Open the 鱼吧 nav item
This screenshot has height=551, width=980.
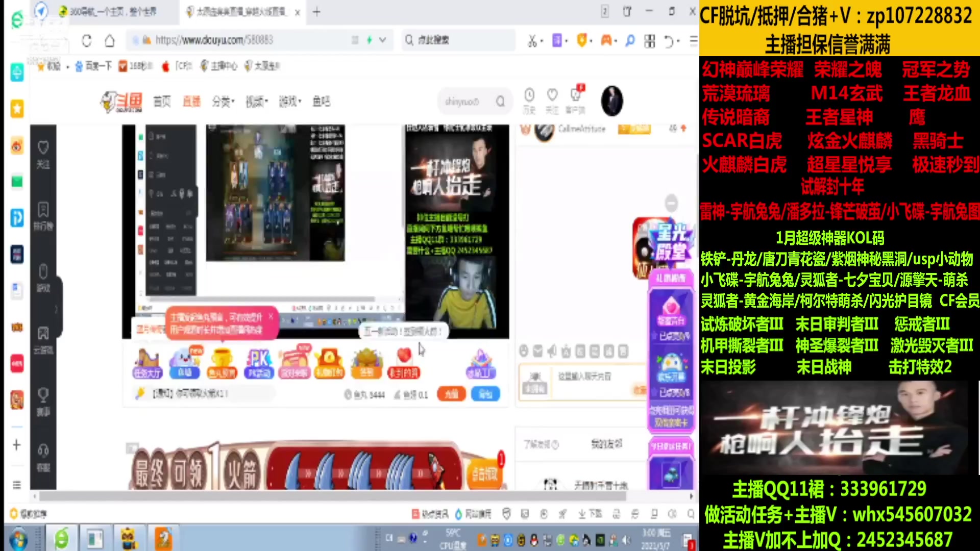pyautogui.click(x=322, y=102)
